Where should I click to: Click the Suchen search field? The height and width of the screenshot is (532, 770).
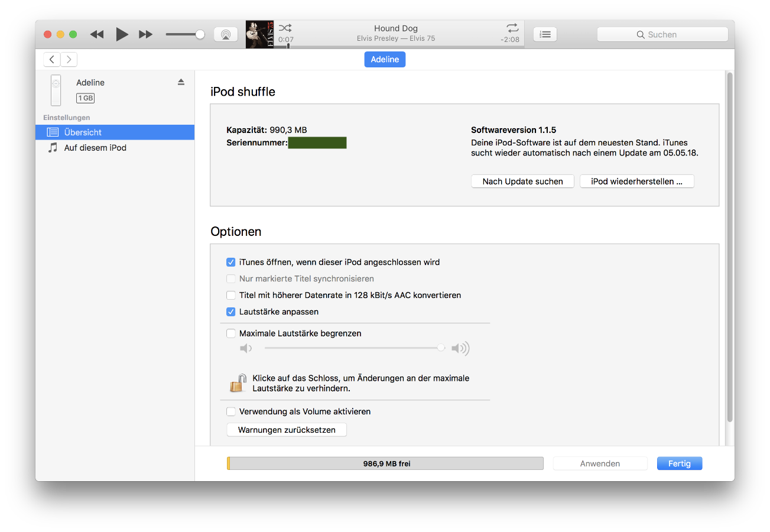[x=662, y=34]
